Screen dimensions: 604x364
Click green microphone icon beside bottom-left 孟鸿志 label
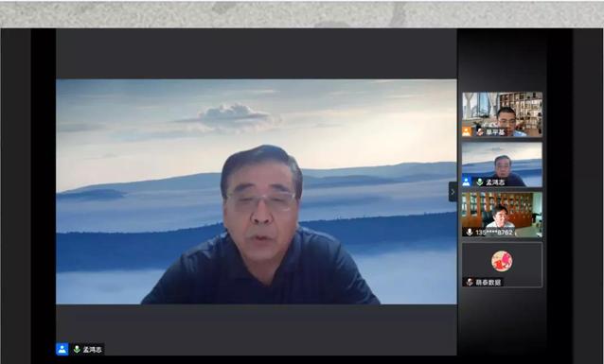(x=77, y=349)
